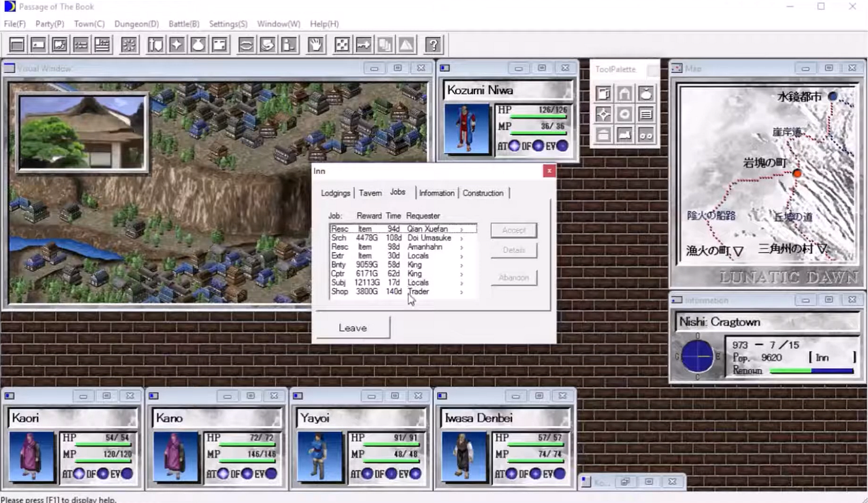The height and width of the screenshot is (503, 868).
Task: Click the Leave button in Inn
Action: [x=353, y=328]
